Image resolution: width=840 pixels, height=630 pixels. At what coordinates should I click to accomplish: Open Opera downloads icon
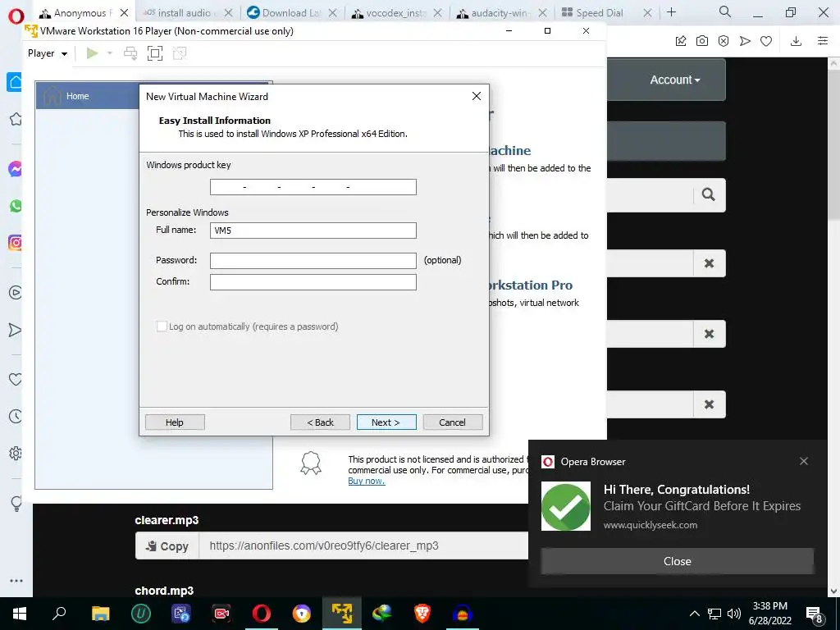(x=796, y=41)
